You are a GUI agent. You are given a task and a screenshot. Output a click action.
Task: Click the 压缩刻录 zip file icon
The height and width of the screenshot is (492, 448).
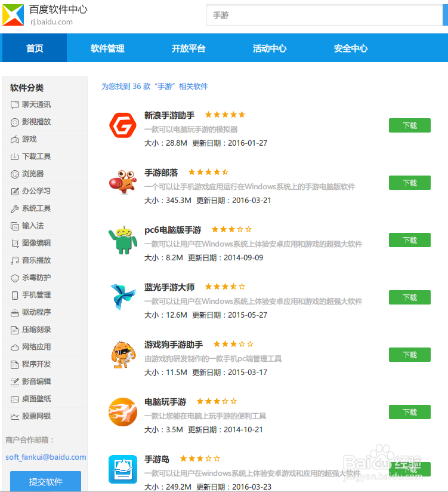(15, 330)
